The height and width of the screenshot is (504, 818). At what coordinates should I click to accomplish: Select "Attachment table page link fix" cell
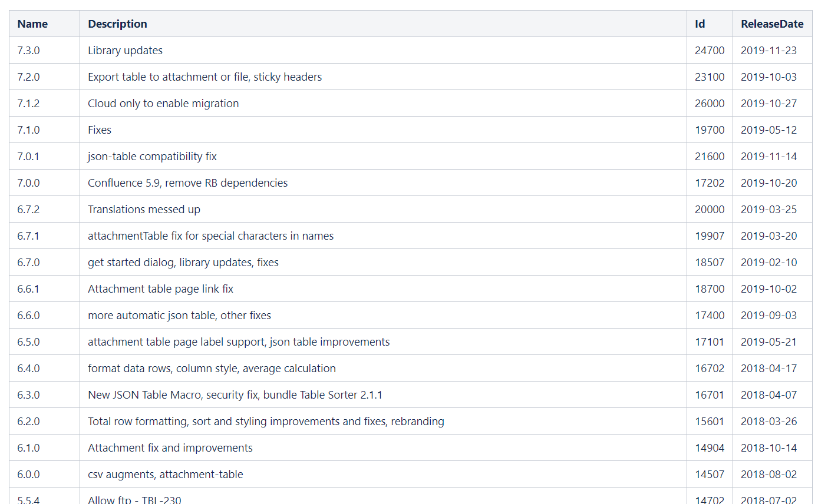(160, 289)
